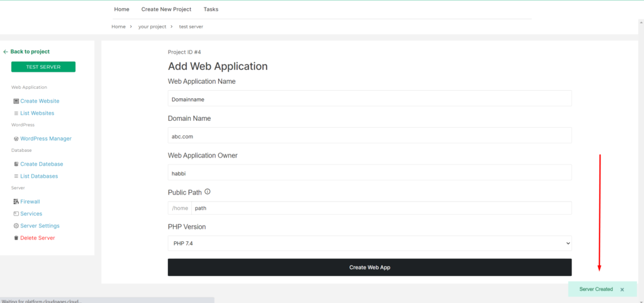Open the PHP Version dropdown

(x=370, y=243)
